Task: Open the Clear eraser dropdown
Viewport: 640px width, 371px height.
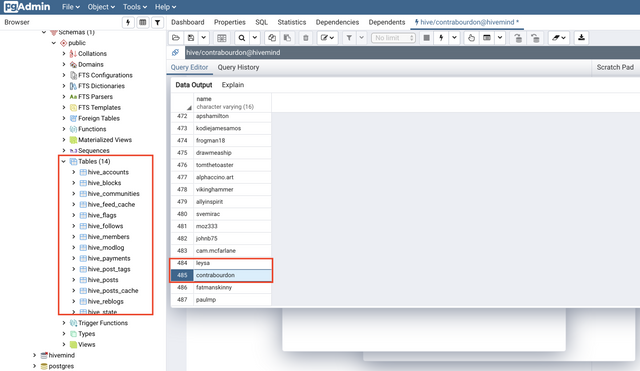Action: [559, 38]
